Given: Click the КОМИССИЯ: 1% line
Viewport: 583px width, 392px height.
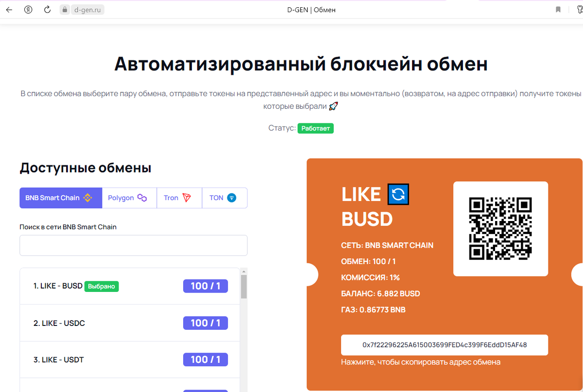Looking at the screenshot, I should point(370,278).
